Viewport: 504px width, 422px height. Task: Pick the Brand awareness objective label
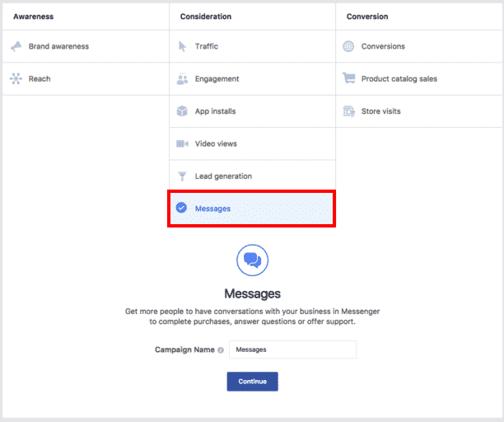click(x=58, y=47)
